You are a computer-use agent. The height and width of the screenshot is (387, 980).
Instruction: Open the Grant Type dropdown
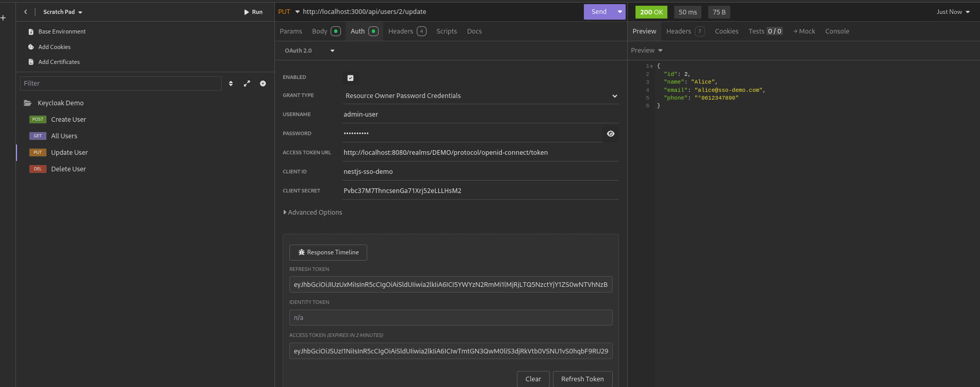tap(481, 96)
